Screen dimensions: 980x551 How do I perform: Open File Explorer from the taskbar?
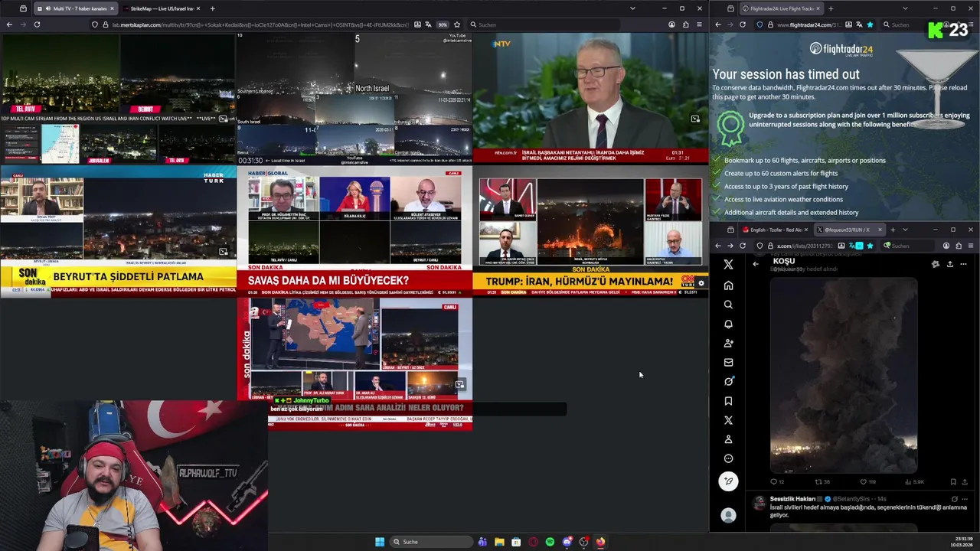(499, 542)
